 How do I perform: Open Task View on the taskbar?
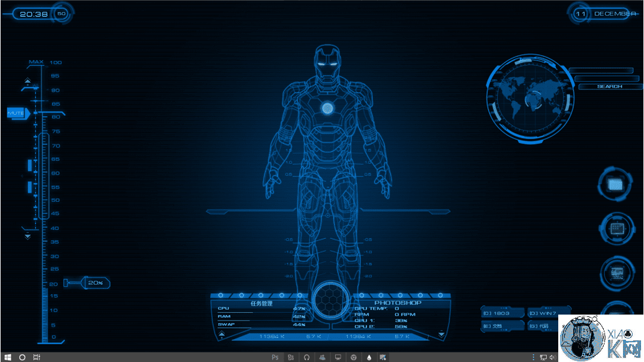point(37,357)
